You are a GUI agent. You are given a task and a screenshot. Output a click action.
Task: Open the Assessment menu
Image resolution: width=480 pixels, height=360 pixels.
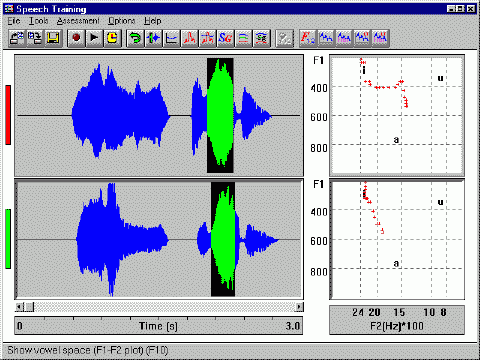click(78, 21)
